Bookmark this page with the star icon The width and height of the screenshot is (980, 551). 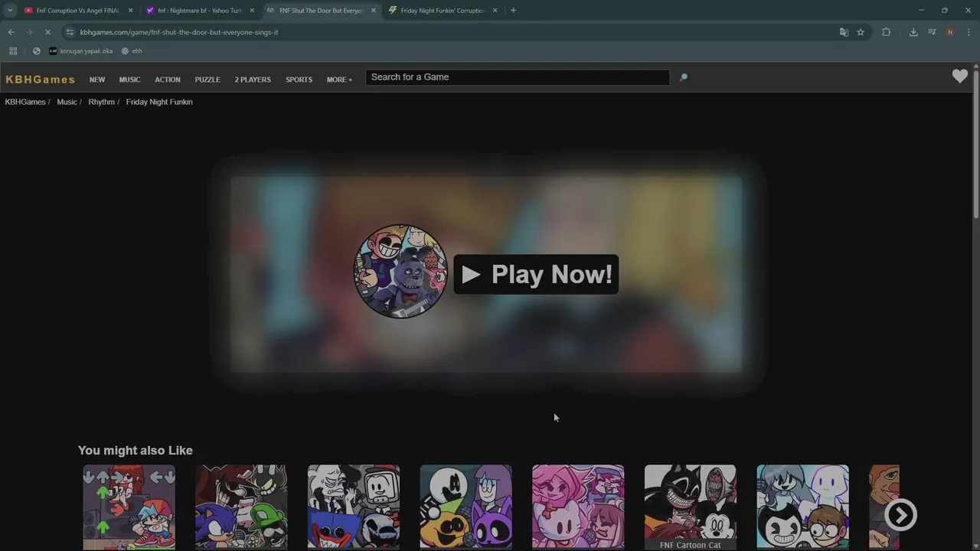click(x=861, y=32)
